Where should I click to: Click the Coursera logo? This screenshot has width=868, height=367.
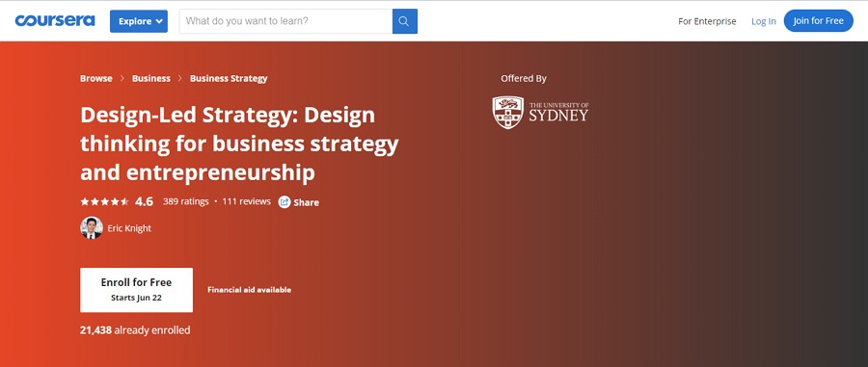55,21
